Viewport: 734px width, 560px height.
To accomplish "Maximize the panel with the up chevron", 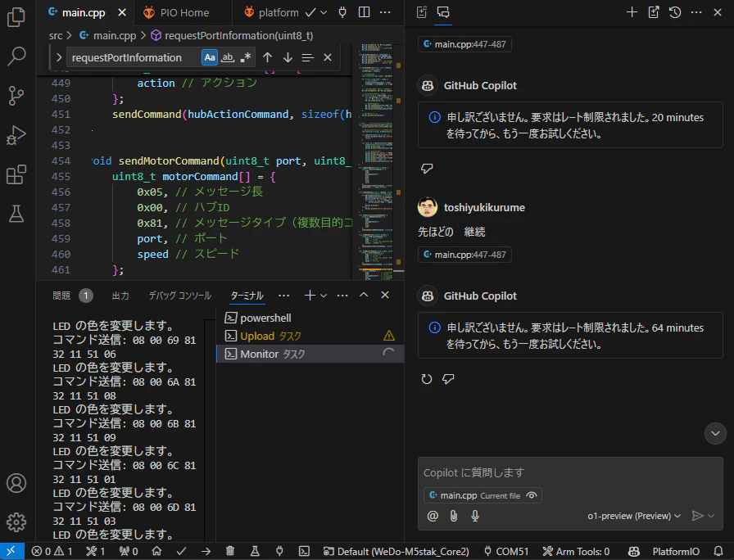I will [364, 295].
